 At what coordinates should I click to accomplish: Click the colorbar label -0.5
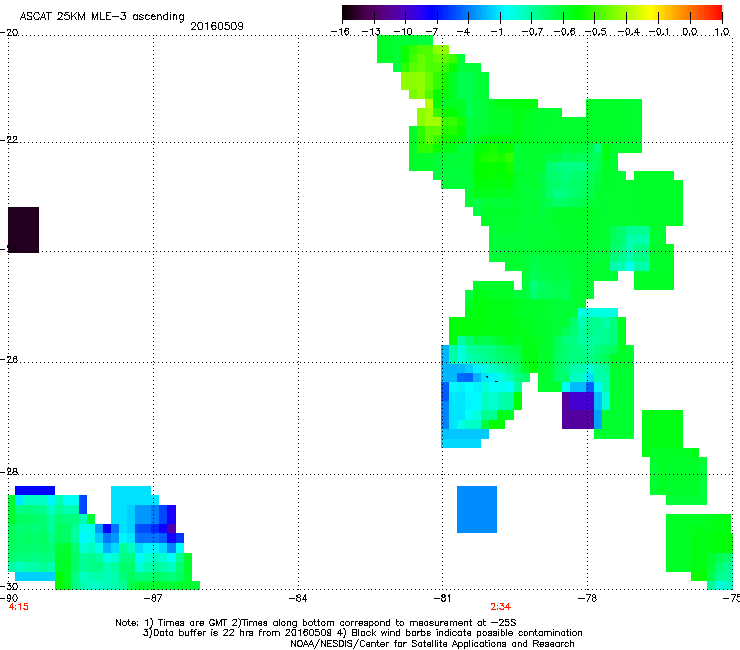595,32
